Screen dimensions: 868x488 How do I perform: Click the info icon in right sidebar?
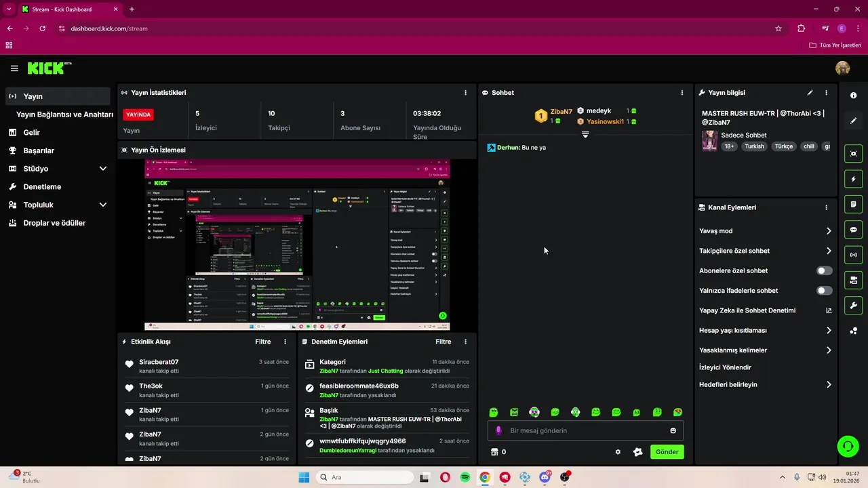[x=854, y=96]
